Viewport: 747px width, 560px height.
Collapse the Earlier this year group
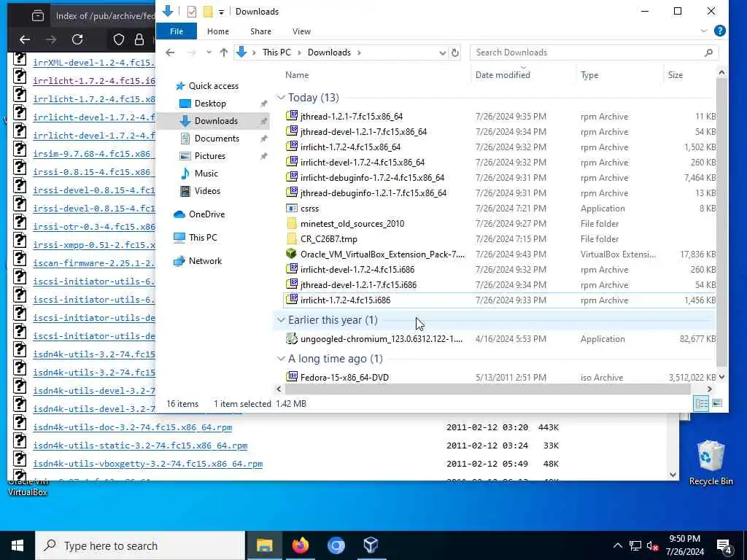281,320
